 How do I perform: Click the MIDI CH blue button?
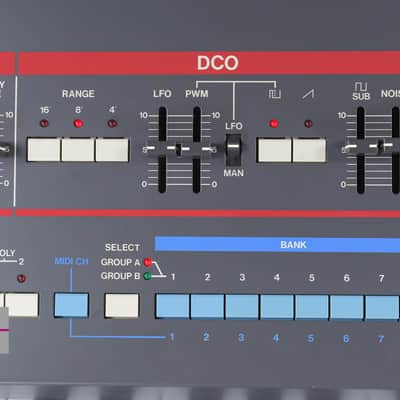click(x=71, y=305)
